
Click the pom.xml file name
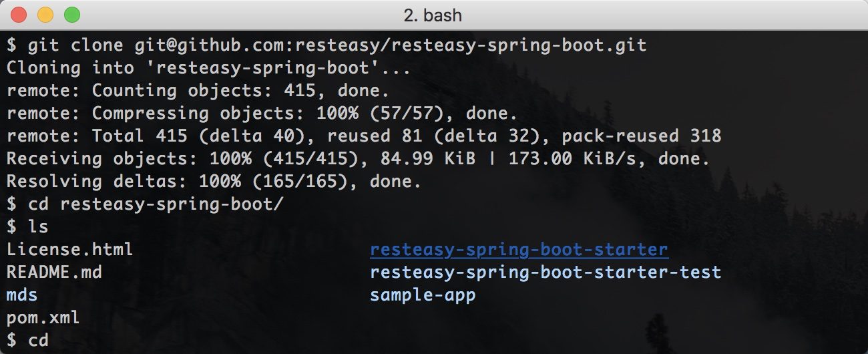[x=43, y=318]
